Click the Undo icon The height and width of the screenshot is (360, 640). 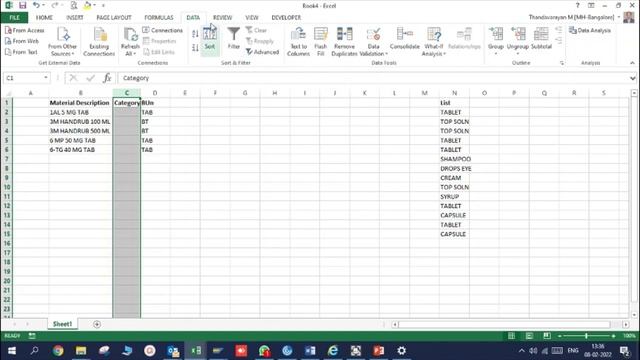[36, 5]
